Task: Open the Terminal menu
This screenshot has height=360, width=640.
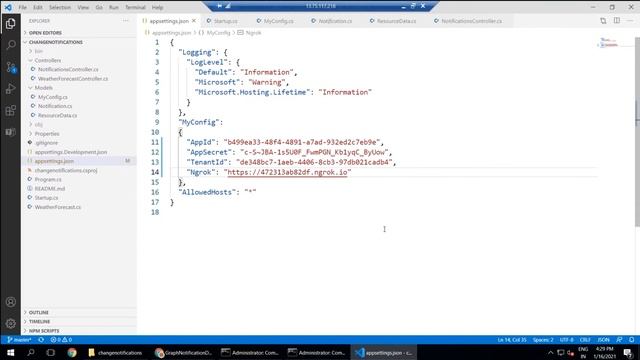Action: coord(135,7)
